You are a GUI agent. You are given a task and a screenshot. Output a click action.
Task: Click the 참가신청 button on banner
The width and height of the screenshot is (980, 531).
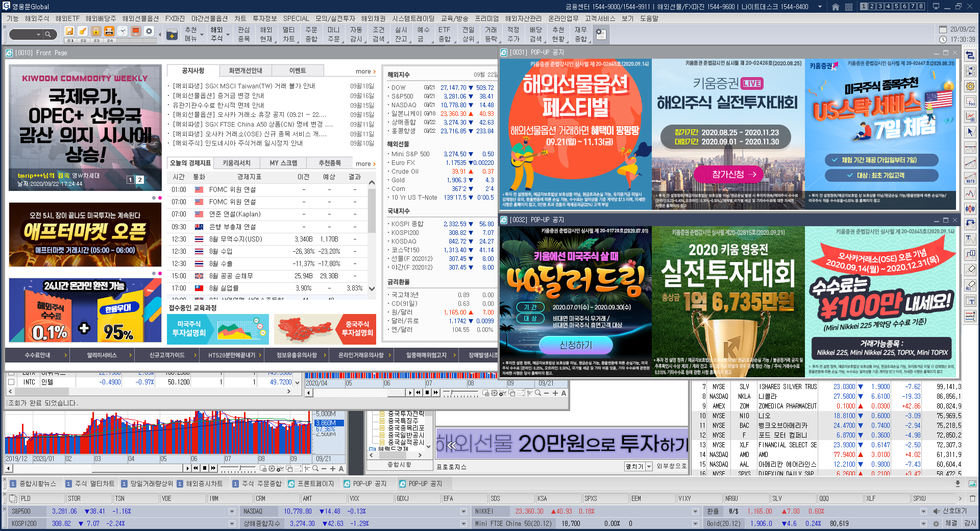click(728, 175)
